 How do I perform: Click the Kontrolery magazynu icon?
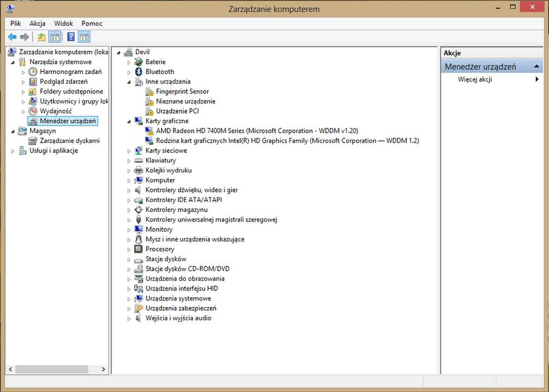point(139,210)
